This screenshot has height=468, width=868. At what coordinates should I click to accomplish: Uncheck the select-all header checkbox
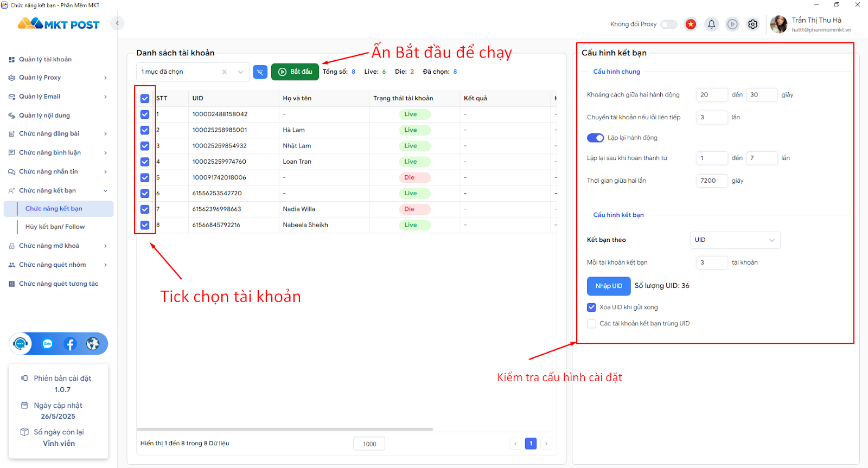tap(145, 99)
